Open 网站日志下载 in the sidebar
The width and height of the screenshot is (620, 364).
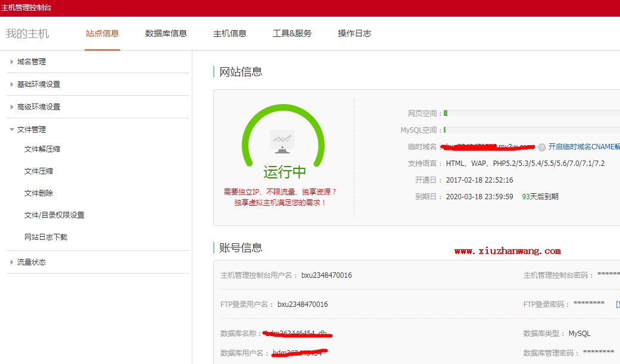click(46, 237)
